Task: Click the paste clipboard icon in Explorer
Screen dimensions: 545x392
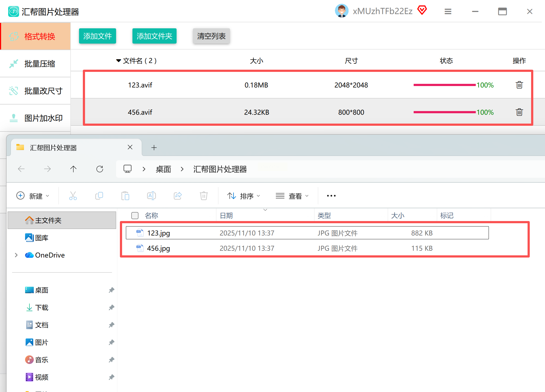Action: 125,196
